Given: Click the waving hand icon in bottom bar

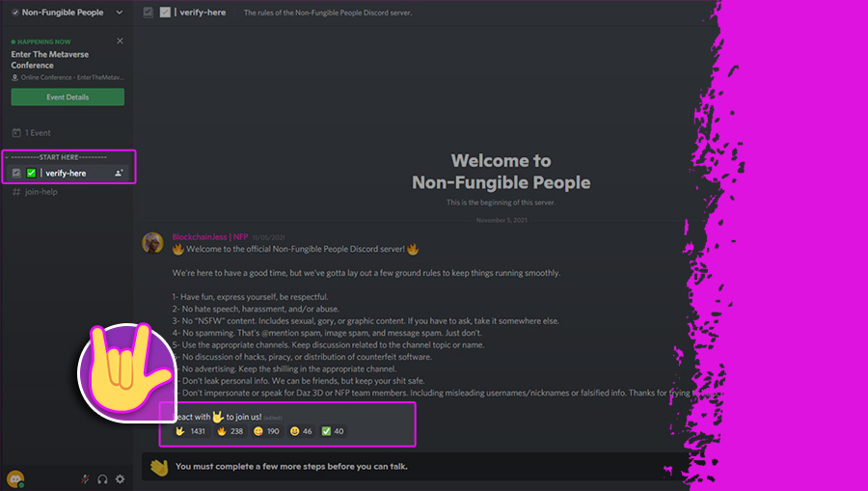Looking at the screenshot, I should [x=159, y=467].
